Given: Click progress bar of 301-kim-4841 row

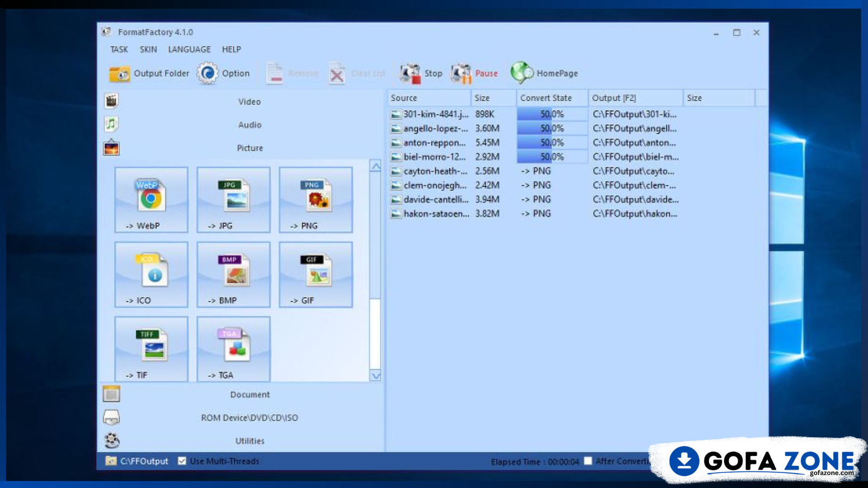Looking at the screenshot, I should click(x=552, y=114).
